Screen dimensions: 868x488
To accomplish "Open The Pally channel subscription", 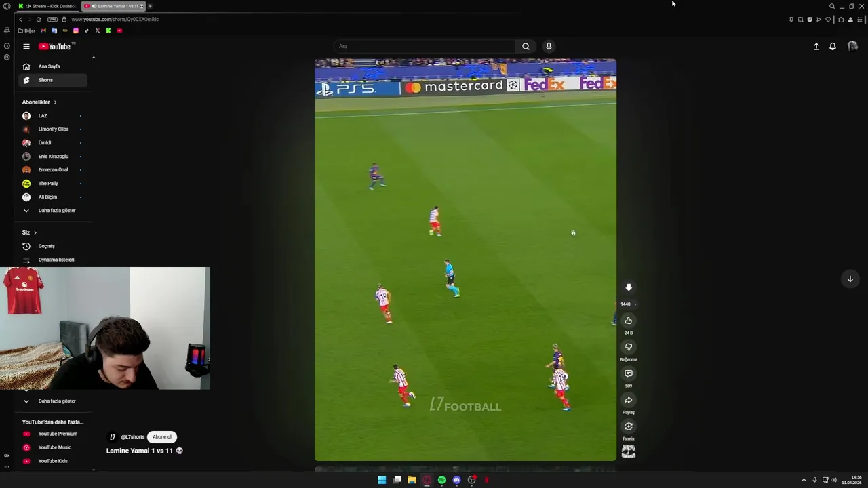I will point(52,184).
